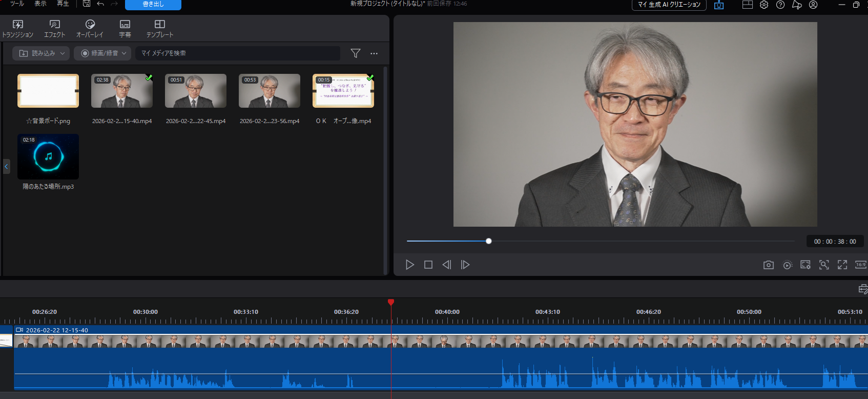The width and height of the screenshot is (868, 399).
Task: Play the preview video
Action: tap(409, 265)
